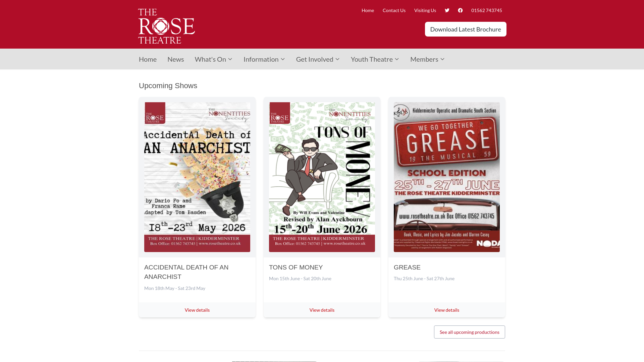644x362 pixels.
Task: Click The Rose Theatre logo
Action: 166,26
